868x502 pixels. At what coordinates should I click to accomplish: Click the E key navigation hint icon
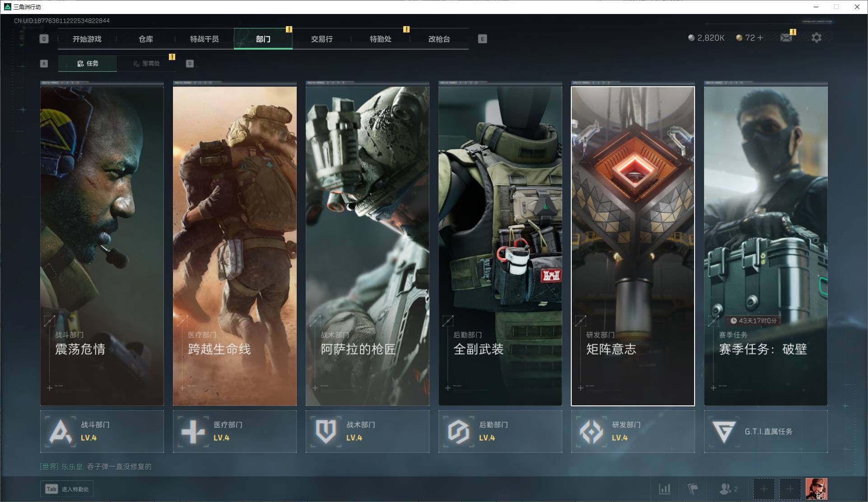[482, 39]
